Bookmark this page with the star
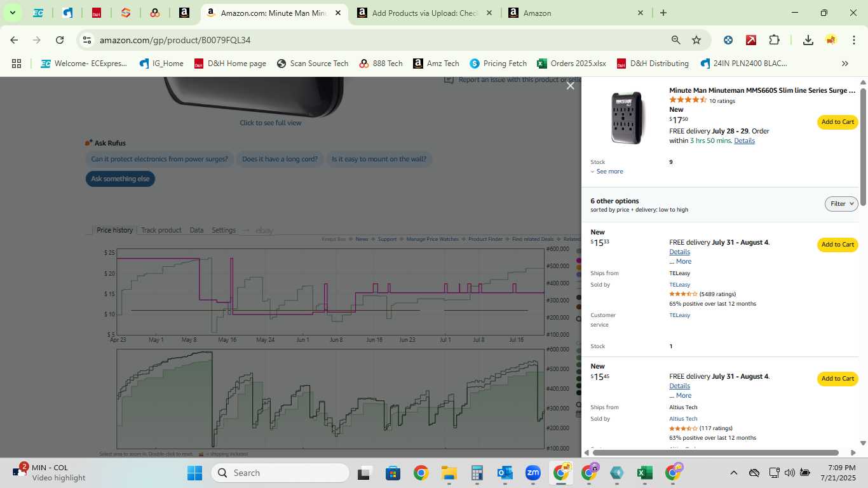The width and height of the screenshot is (868, 488). pyautogui.click(x=696, y=40)
